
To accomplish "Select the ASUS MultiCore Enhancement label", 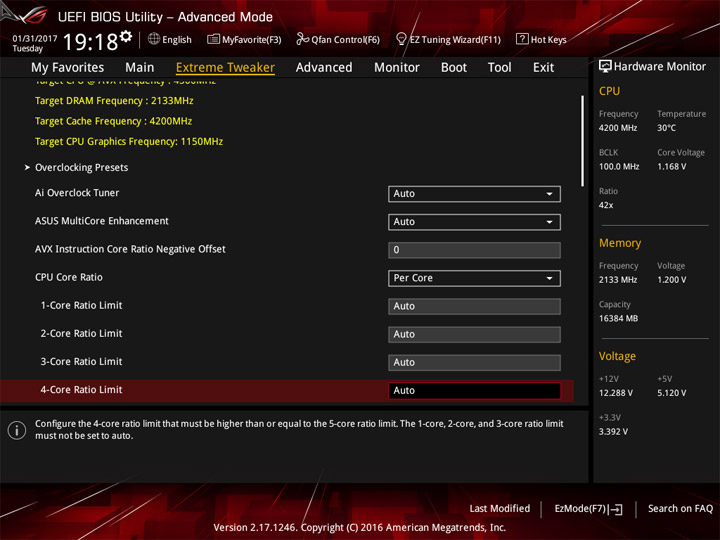I will pos(101,221).
